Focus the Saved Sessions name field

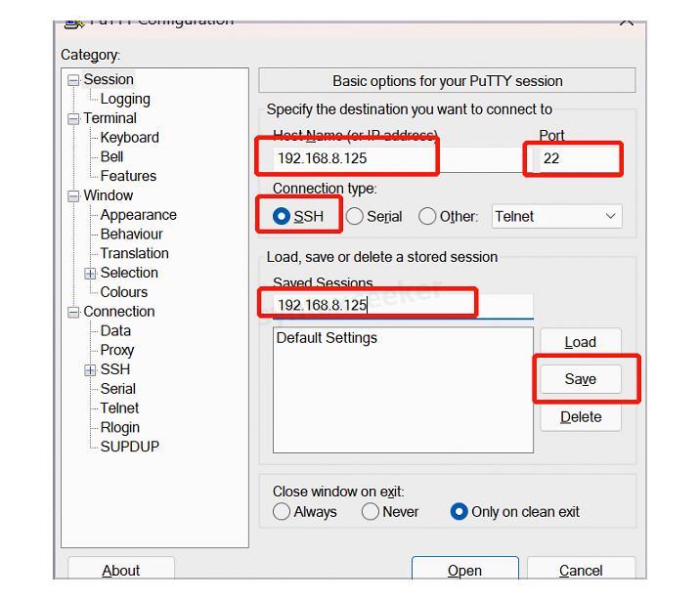tap(403, 306)
